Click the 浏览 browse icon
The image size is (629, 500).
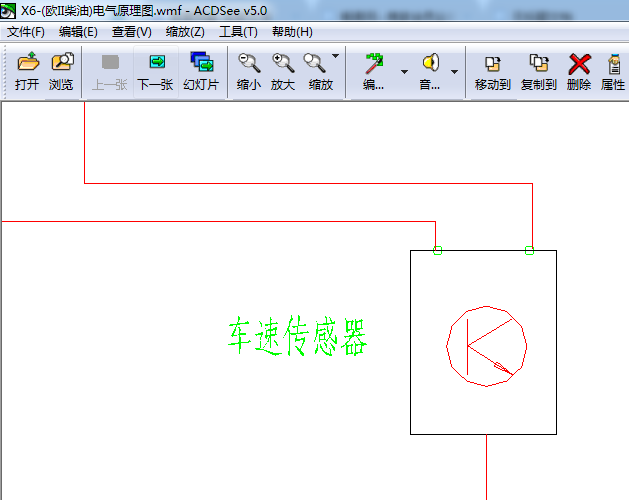pos(61,71)
